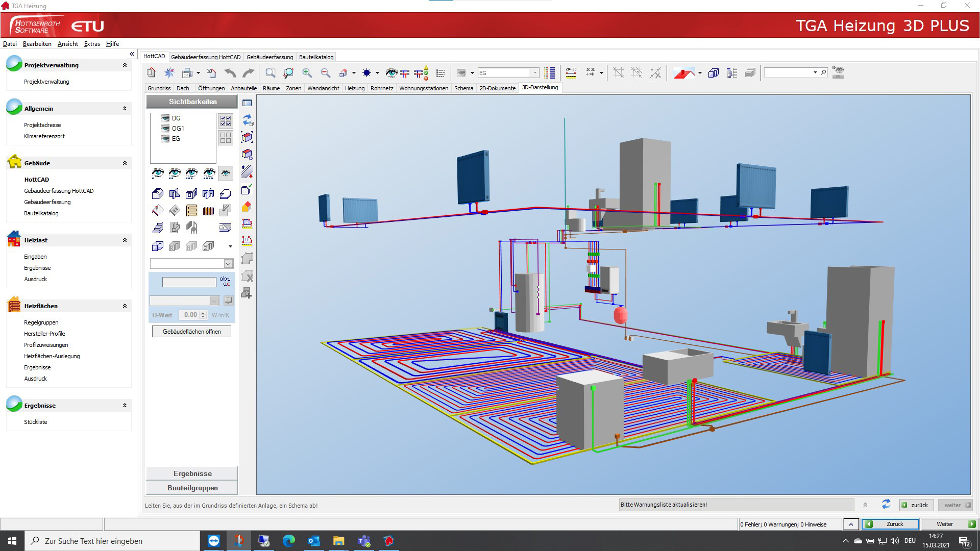Open Outlook from the taskbar
Viewport: 980px width, 551px height.
click(314, 541)
